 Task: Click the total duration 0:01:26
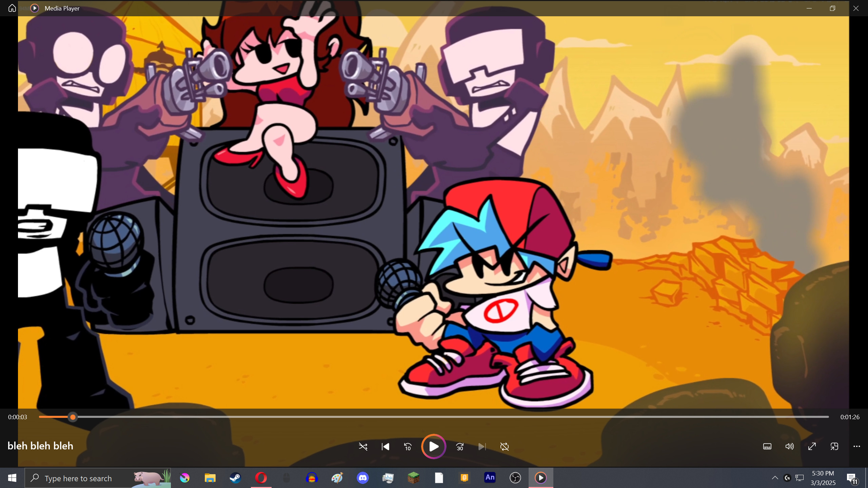click(x=850, y=417)
